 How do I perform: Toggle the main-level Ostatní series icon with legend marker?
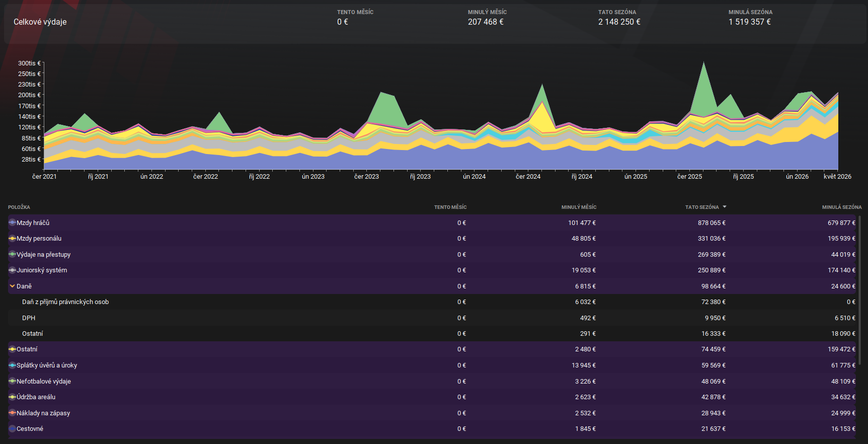coord(12,349)
